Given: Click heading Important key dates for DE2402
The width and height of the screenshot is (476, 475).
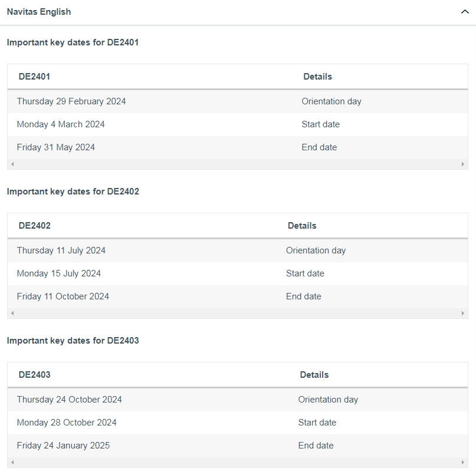Looking at the screenshot, I should (73, 192).
